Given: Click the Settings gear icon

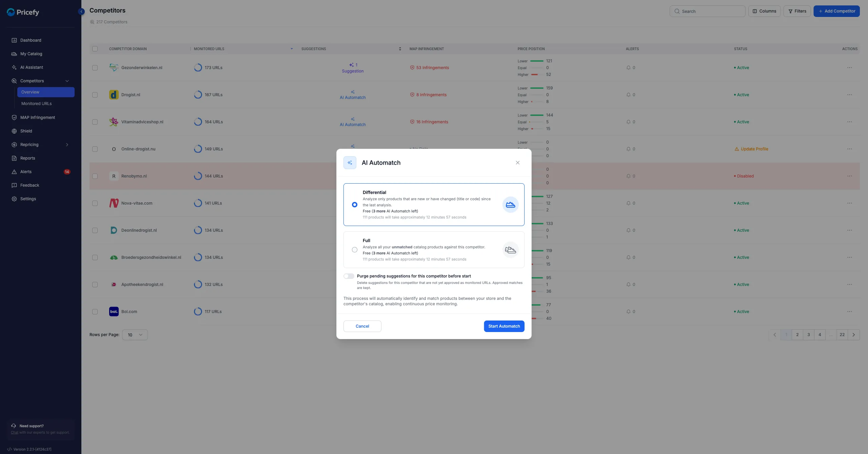Looking at the screenshot, I should coord(14,199).
